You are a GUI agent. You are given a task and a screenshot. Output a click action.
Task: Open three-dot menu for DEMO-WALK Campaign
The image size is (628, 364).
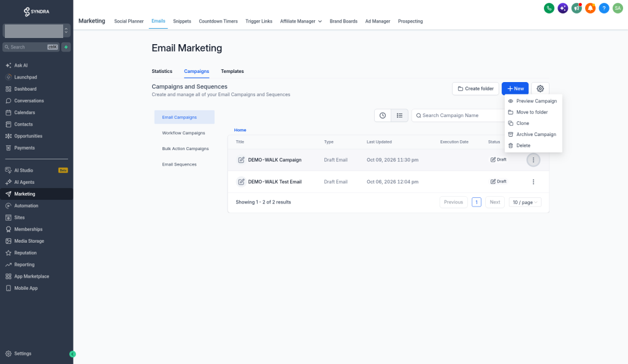[x=533, y=159]
